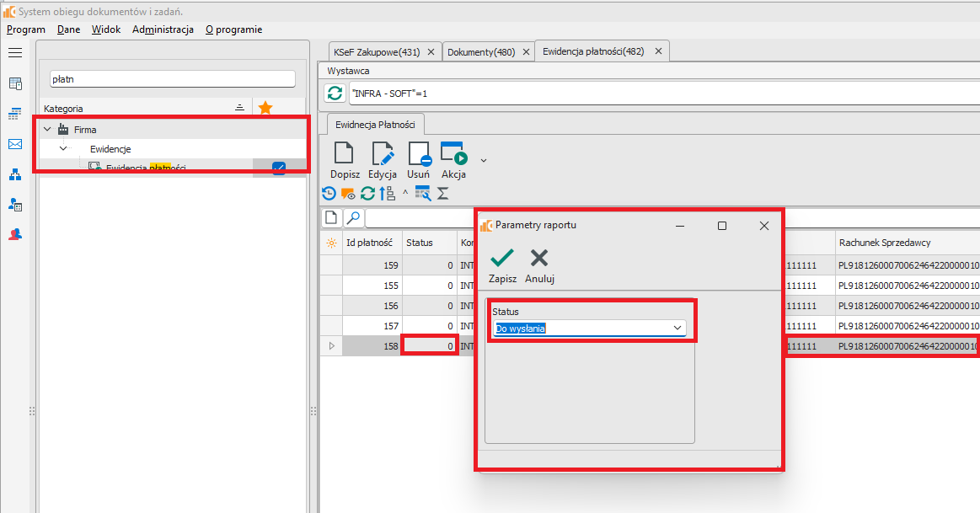980x513 pixels.
Task: Click the sigma summation icon
Action: click(x=442, y=193)
